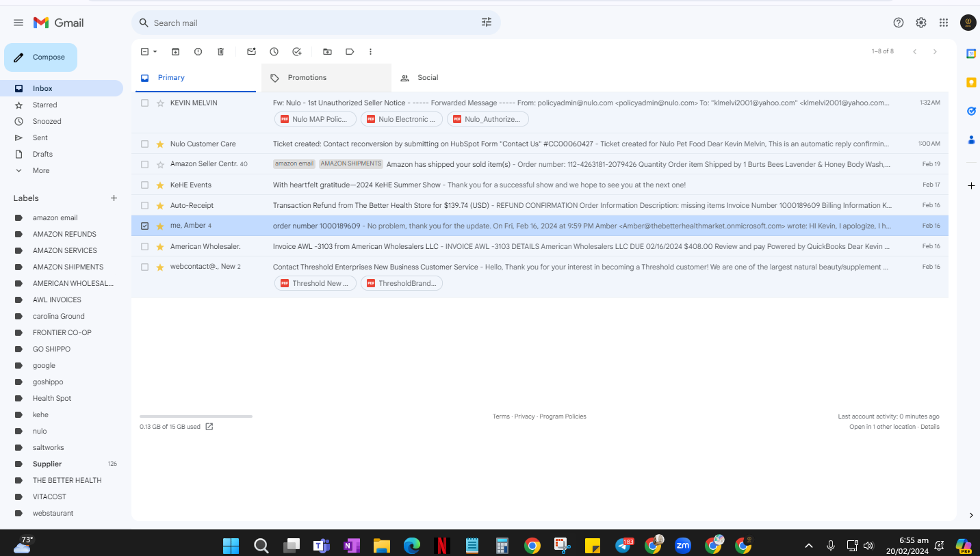
Task: Open Gmail Support help icon
Action: 899,23
